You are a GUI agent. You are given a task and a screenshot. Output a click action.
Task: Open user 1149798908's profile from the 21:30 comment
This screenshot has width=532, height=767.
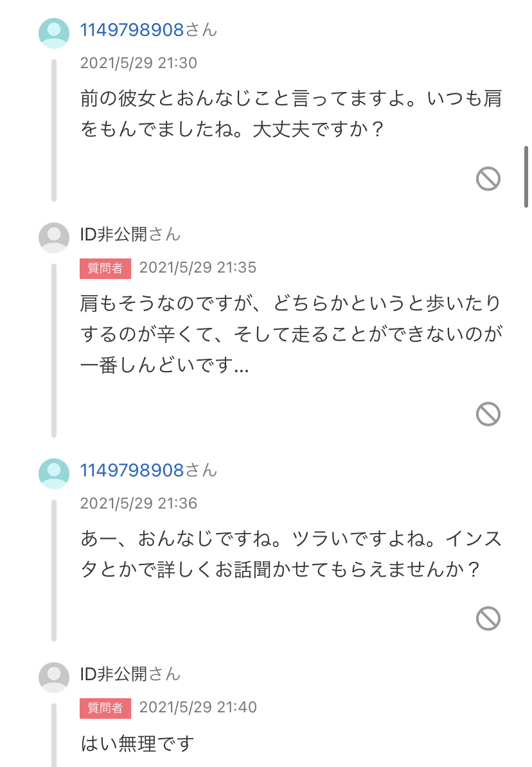pos(132,30)
